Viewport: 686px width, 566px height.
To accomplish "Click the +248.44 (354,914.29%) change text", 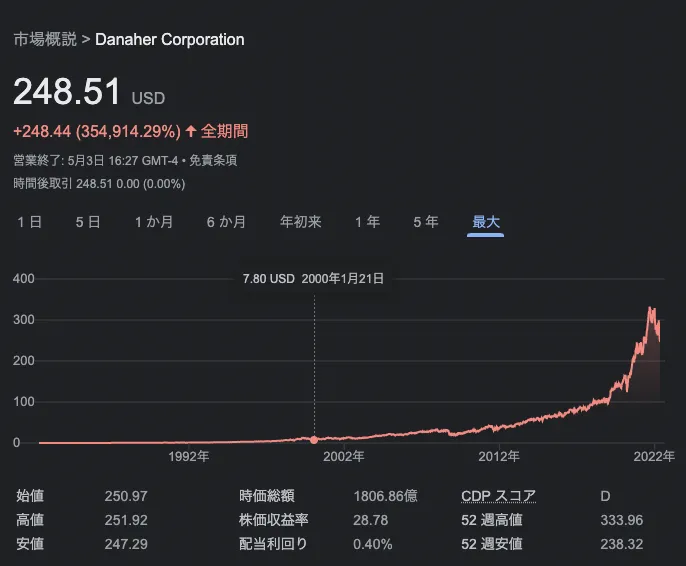I will (97, 131).
